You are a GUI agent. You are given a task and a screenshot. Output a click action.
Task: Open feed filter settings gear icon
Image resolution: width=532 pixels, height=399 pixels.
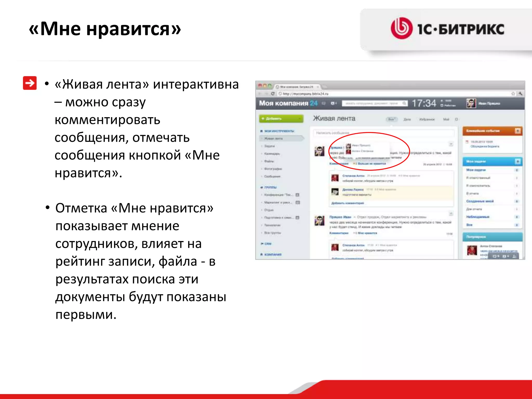(456, 119)
